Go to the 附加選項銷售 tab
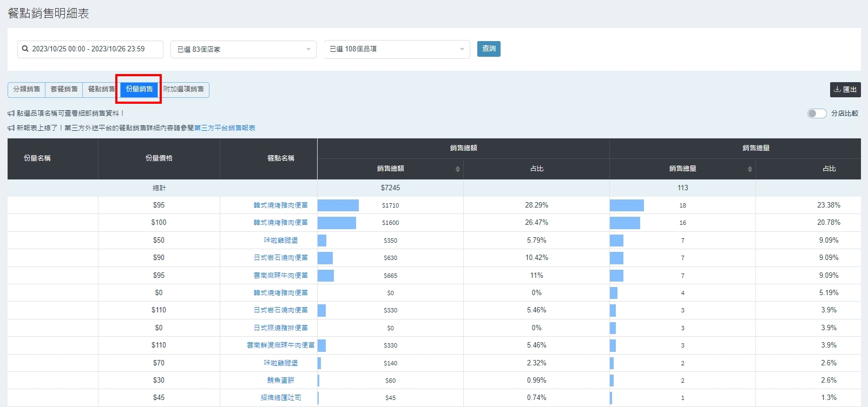 pos(184,89)
